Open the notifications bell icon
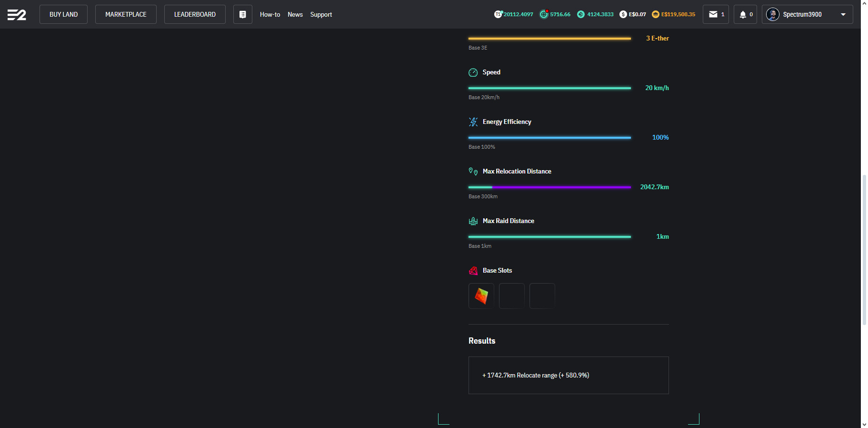 click(742, 14)
